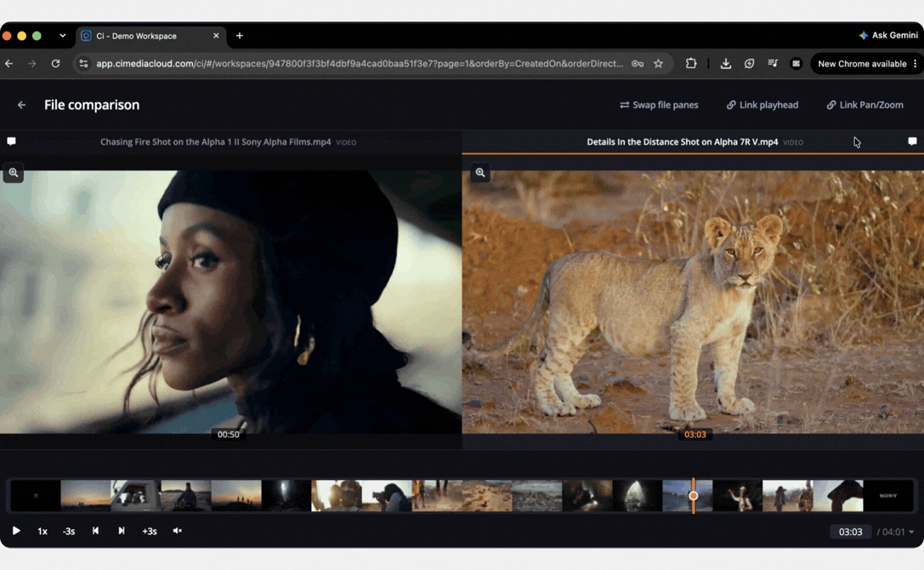The image size is (924, 570).
Task: Close the Ci - Demo Workspace tab
Action: point(216,36)
